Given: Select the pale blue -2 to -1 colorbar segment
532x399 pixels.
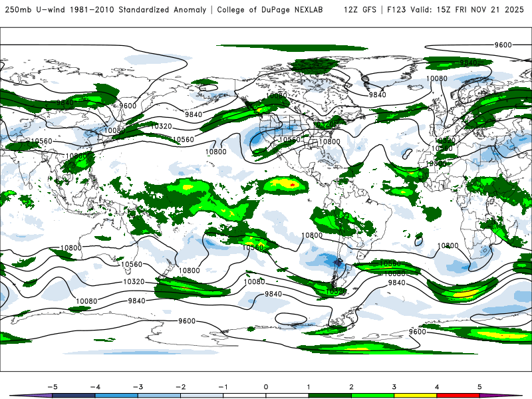Looking at the screenshot, I should coord(202,396).
